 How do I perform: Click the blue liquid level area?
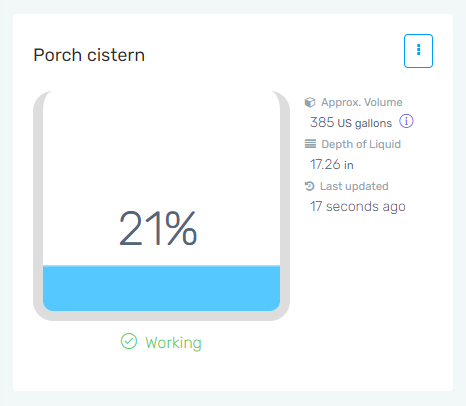[x=161, y=288]
